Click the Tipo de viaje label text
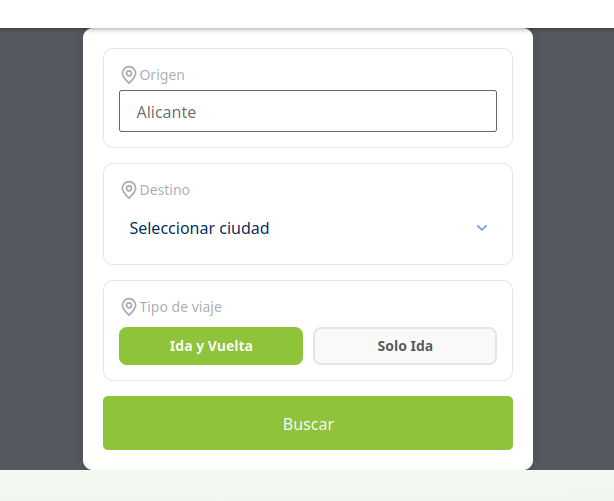The height and width of the screenshot is (501, 614). (179, 307)
